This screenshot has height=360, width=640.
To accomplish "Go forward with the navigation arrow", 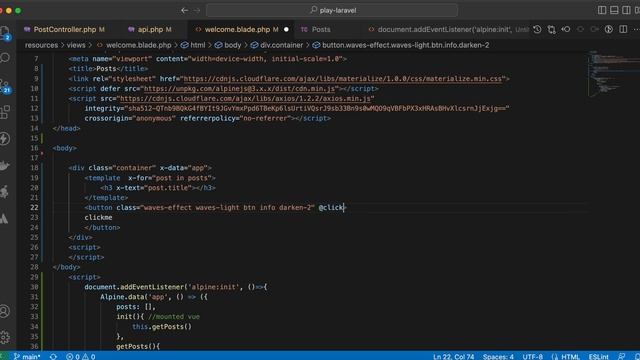I will tap(197, 10).
